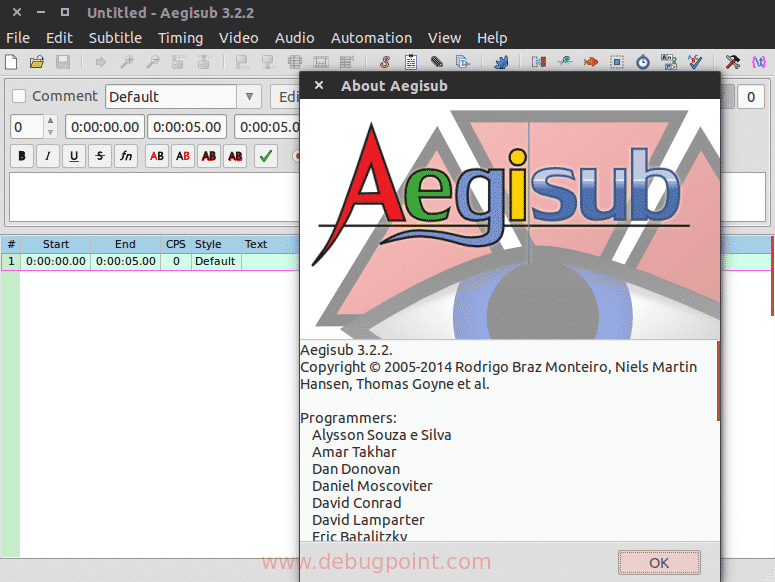Click row 1 end time 0:00:05.00 cell
Screen dimensions: 775x582
click(126, 261)
